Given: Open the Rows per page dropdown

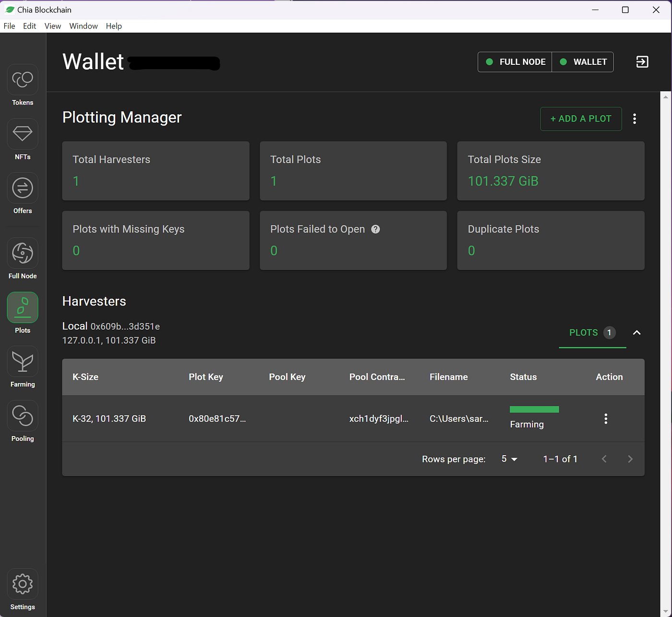Looking at the screenshot, I should pos(509,459).
